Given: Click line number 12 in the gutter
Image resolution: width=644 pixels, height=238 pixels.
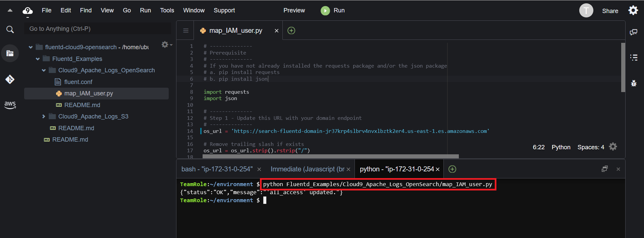Looking at the screenshot, I should (190, 118).
